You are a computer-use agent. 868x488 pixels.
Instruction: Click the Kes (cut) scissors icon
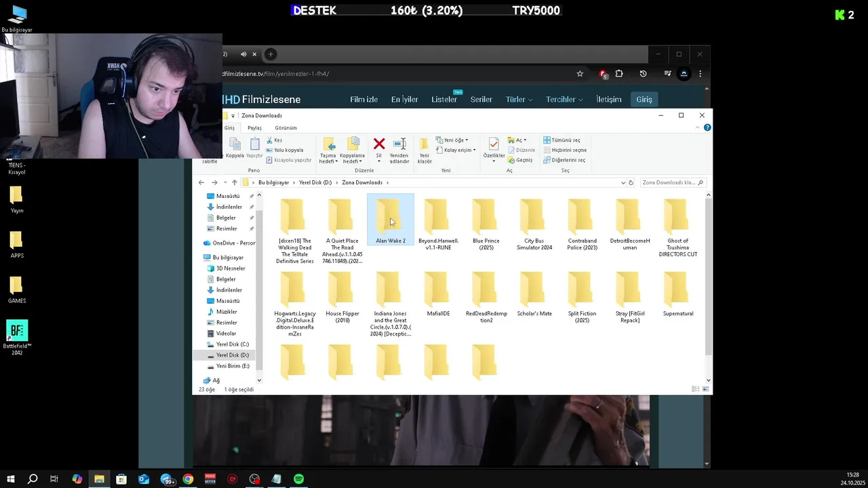click(x=269, y=140)
